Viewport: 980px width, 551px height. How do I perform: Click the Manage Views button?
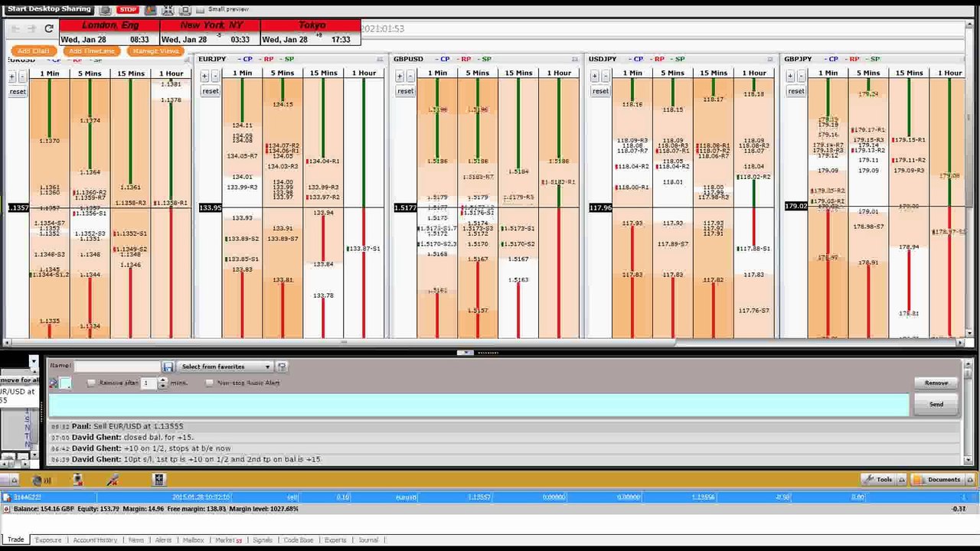pyautogui.click(x=155, y=51)
